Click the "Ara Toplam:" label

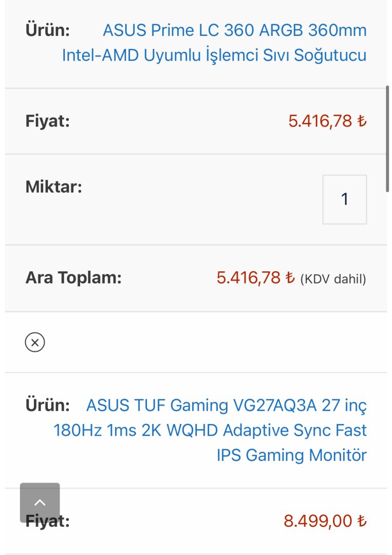pyautogui.click(x=73, y=278)
